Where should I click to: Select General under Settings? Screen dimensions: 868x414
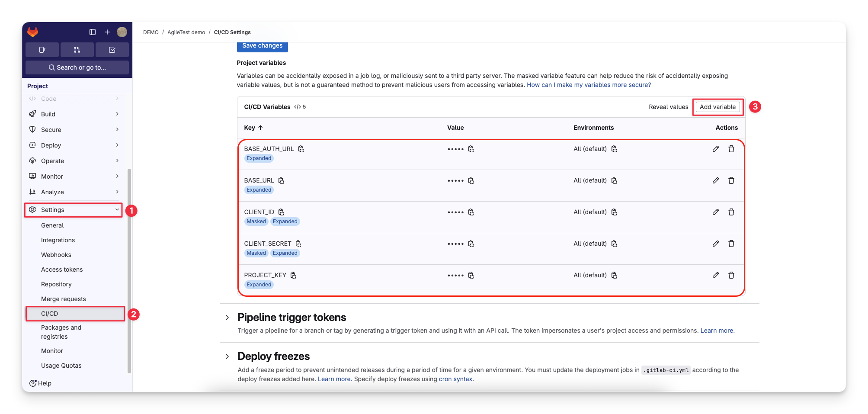click(x=52, y=225)
